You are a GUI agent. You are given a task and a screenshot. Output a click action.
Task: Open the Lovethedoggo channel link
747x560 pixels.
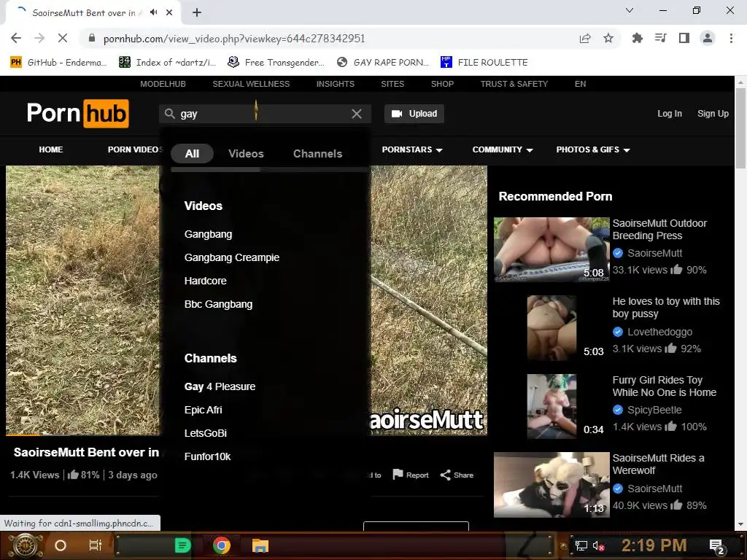[659, 332]
